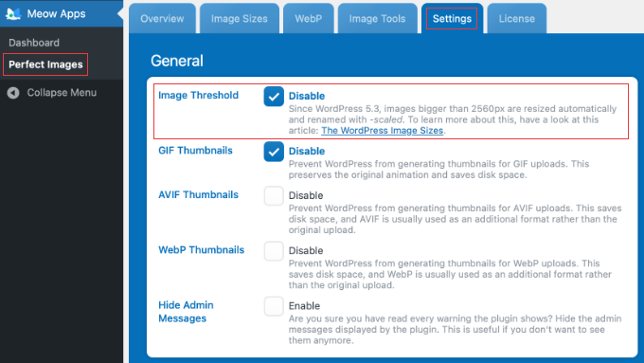
Task: Click the General section heading
Action: click(x=177, y=61)
